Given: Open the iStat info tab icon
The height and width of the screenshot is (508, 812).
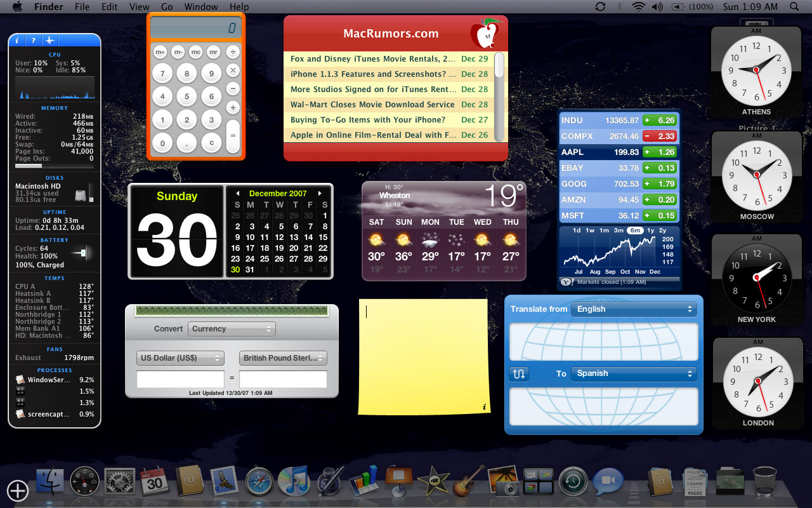Looking at the screenshot, I should click(x=16, y=41).
